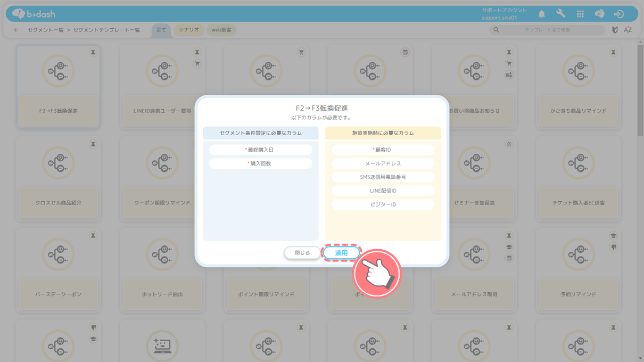Click the ビジターID column entry

(383, 204)
